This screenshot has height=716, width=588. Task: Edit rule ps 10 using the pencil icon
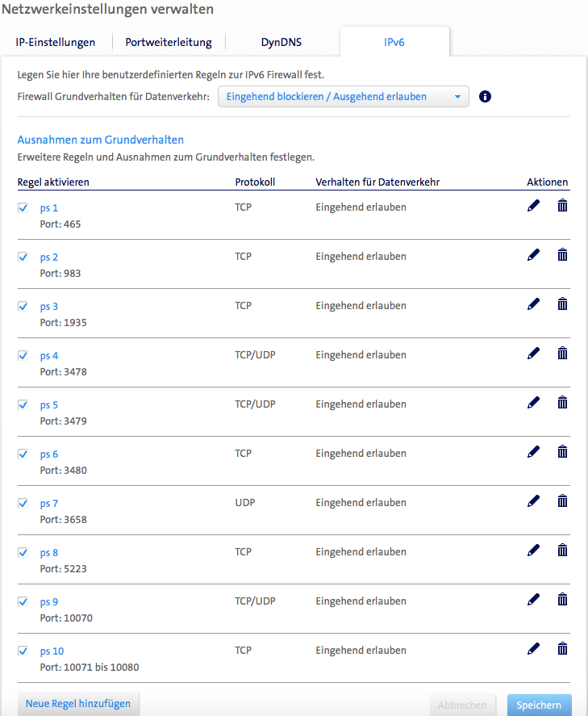point(533,648)
